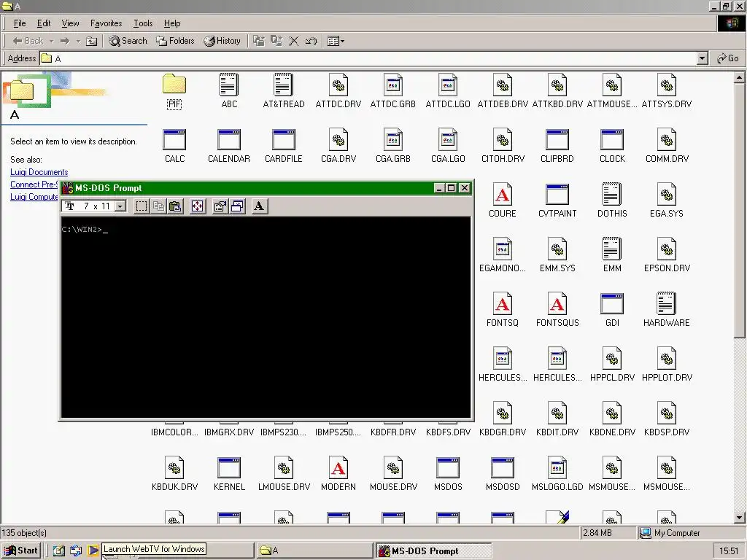
Task: Toggle the Folders pane button
Action: [x=175, y=41]
